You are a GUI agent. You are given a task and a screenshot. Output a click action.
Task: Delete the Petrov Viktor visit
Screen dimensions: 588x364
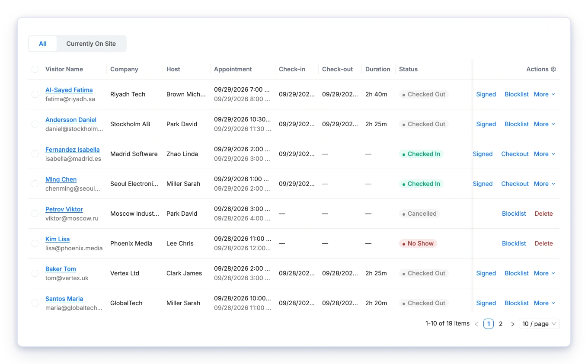tap(544, 214)
